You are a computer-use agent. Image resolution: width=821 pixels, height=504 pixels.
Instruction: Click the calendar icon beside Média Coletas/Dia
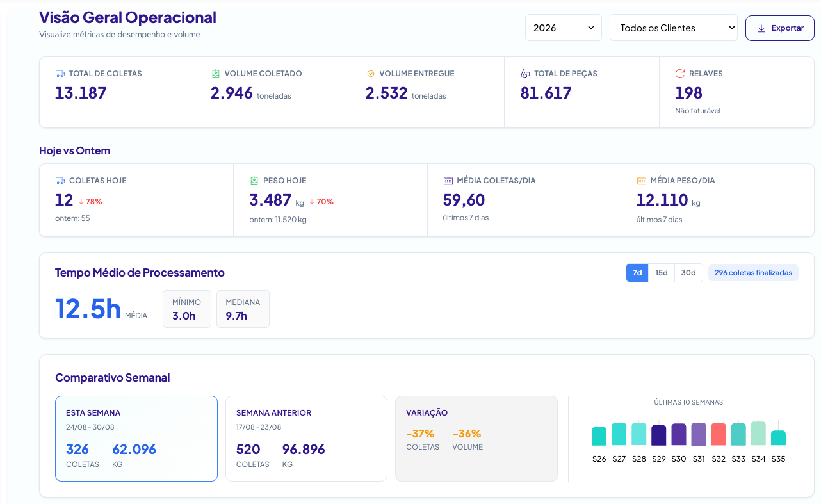[x=448, y=181]
